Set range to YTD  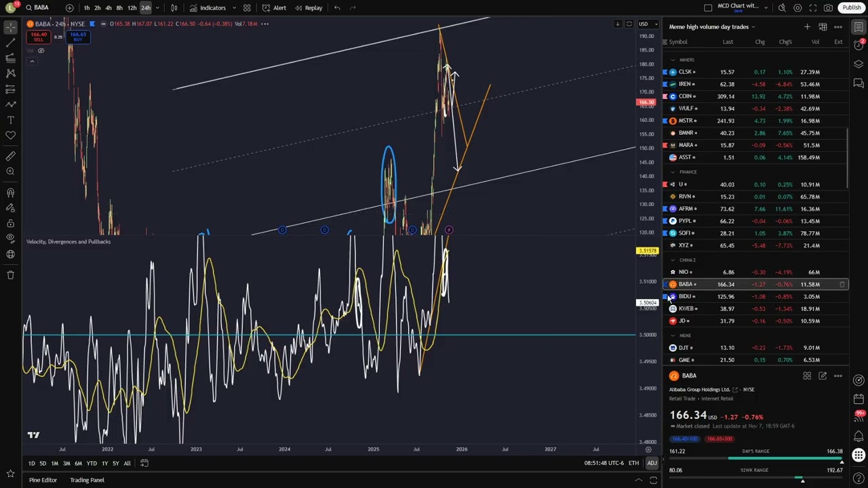(92, 463)
